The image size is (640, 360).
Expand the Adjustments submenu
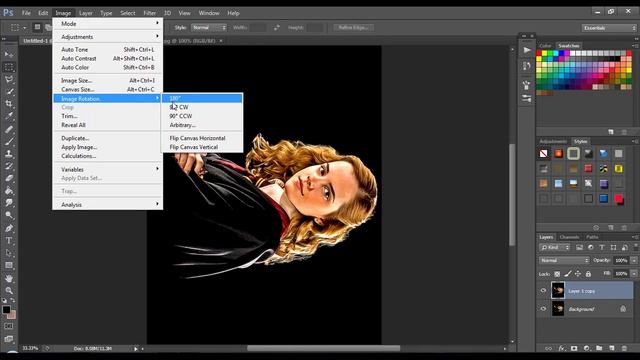[x=108, y=37]
